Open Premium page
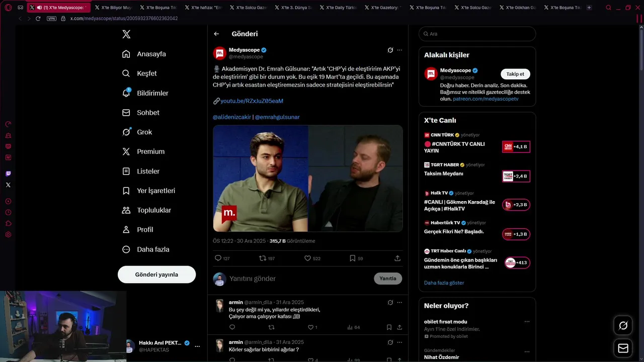The height and width of the screenshot is (362, 644). pyautogui.click(x=143, y=151)
